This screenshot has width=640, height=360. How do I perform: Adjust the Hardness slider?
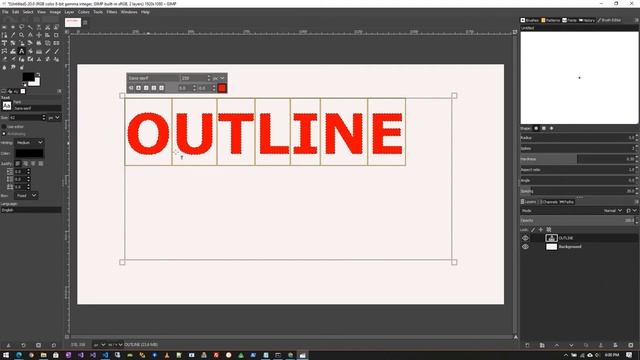(x=578, y=159)
